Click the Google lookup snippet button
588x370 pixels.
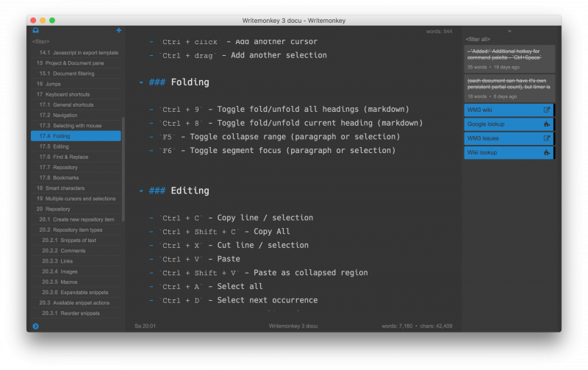[x=503, y=124]
